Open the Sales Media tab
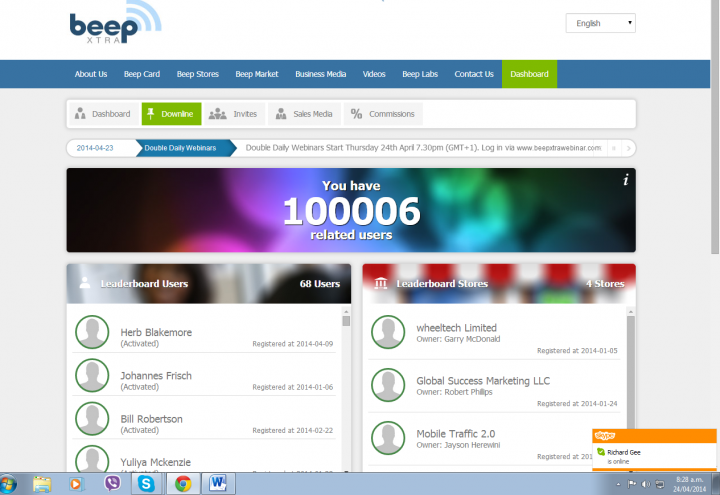Image resolution: width=720 pixels, height=495 pixels. (304, 114)
